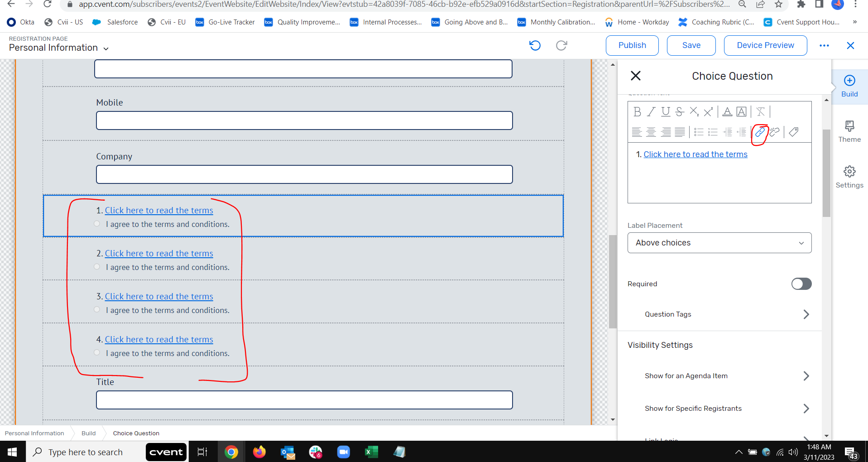Apply superscript formatting
This screenshot has height=462, width=868.
point(708,111)
